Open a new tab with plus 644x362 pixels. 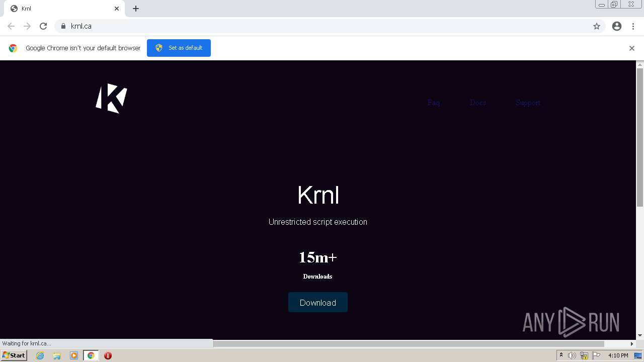point(136,9)
